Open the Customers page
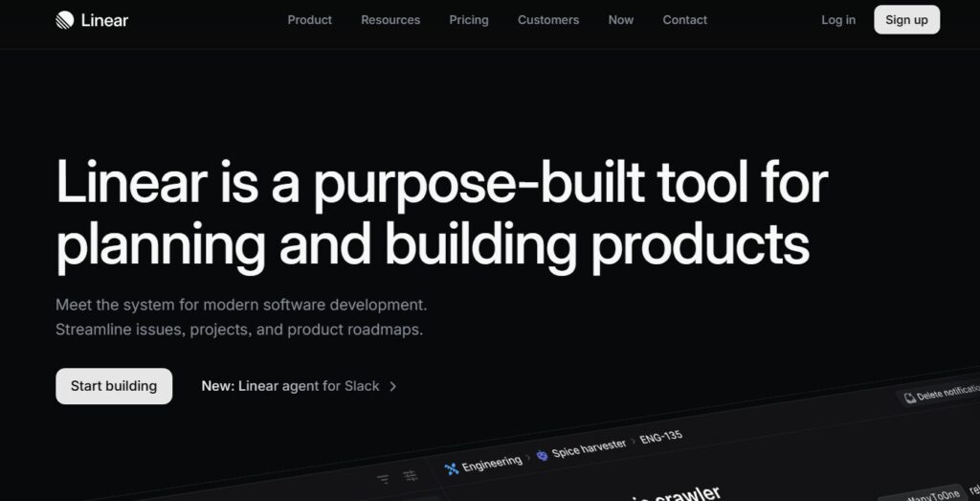 [548, 20]
